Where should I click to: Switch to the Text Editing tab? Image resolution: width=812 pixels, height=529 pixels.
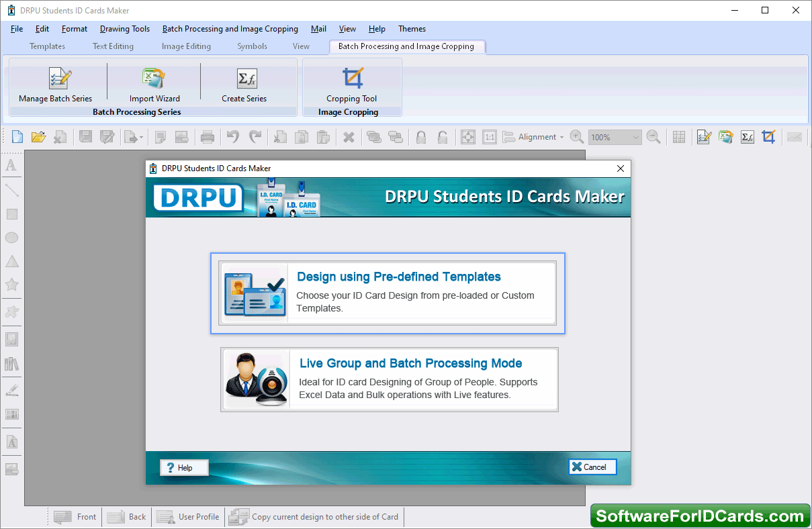(x=113, y=46)
